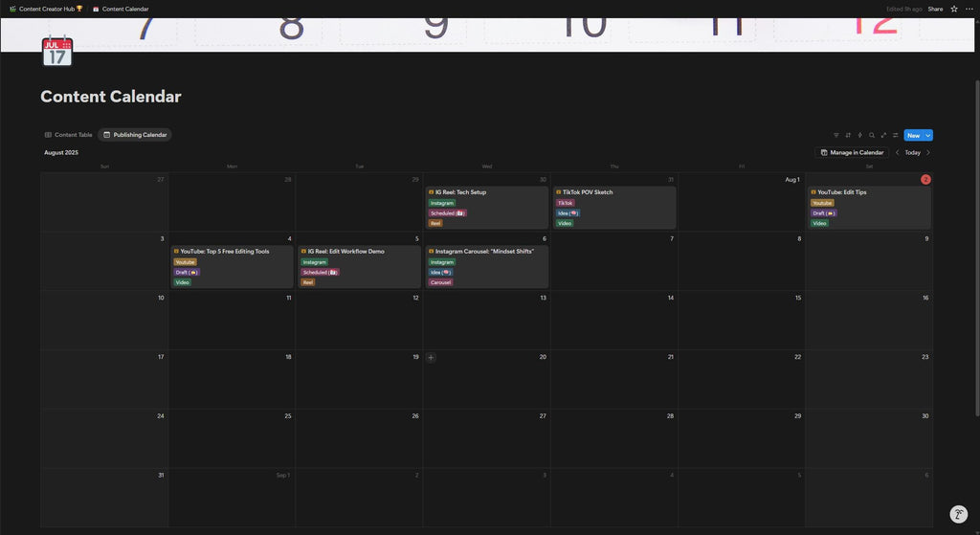
Task: Go to previous month with left chevron
Action: tap(898, 152)
